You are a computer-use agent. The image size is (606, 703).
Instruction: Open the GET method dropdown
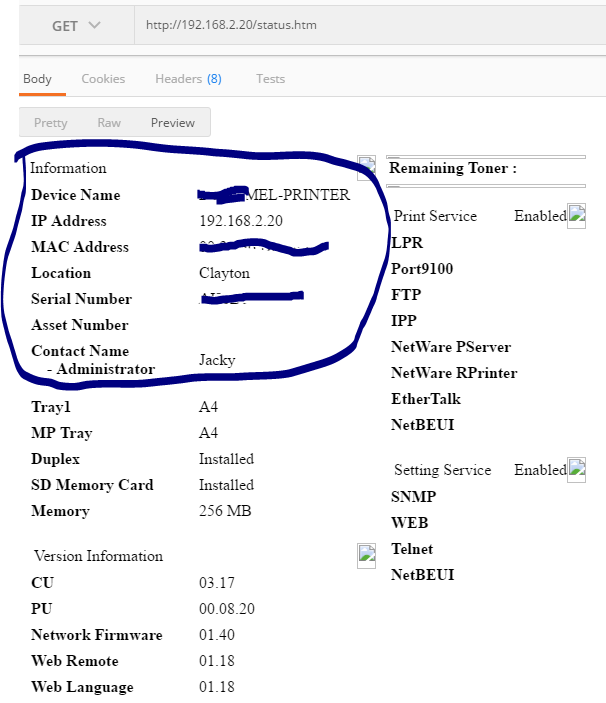coord(76,26)
